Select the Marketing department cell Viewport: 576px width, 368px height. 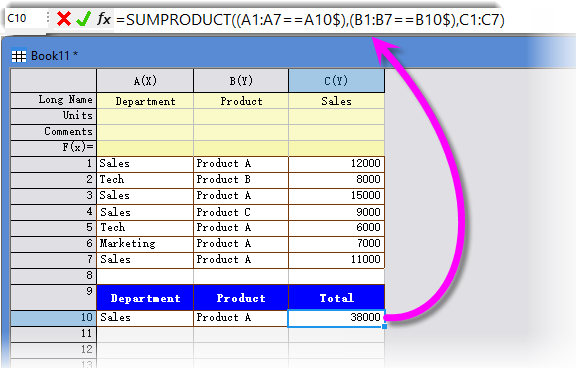[x=145, y=244]
